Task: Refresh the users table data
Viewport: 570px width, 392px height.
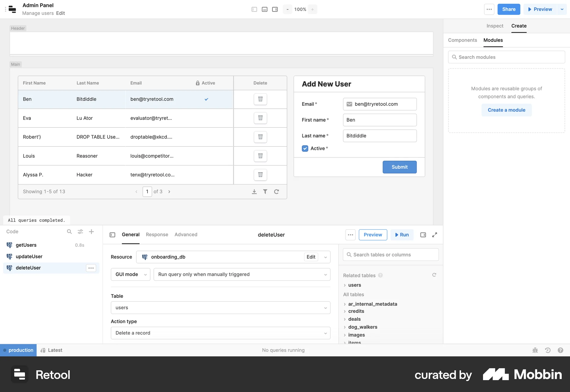Action: point(276,192)
